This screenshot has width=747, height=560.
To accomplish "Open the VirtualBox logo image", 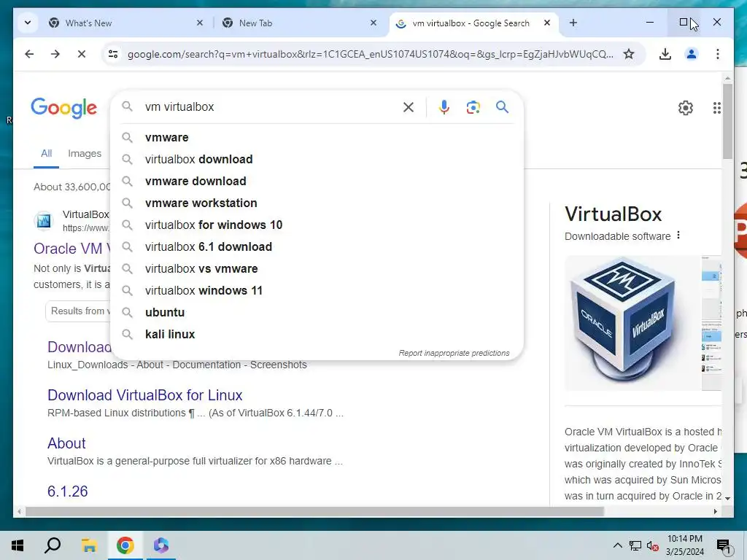I will pos(632,323).
